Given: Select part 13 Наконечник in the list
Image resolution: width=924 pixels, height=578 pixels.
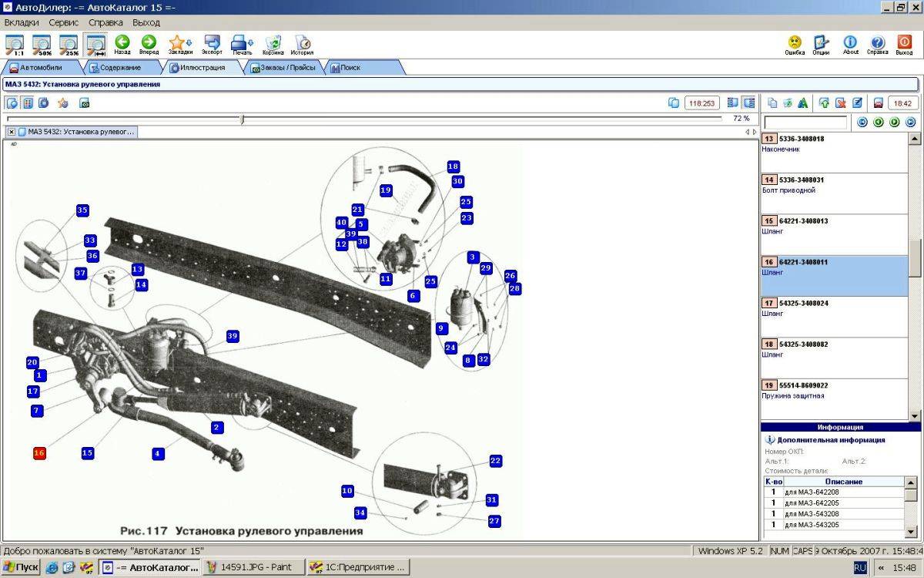Looking at the screenshot, I should click(835, 153).
